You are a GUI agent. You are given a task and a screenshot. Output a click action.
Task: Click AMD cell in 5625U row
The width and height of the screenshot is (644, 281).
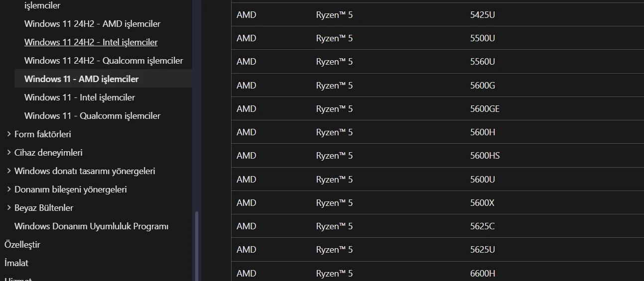(247, 250)
